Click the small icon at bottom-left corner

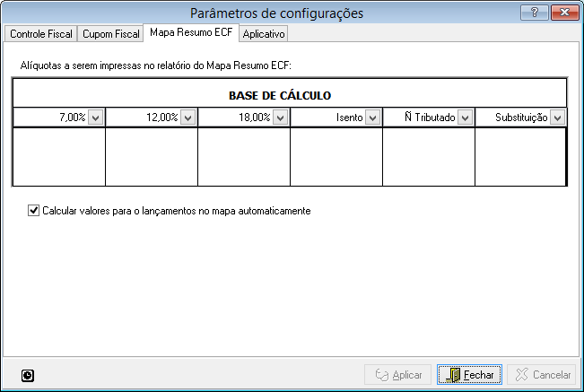click(x=28, y=376)
